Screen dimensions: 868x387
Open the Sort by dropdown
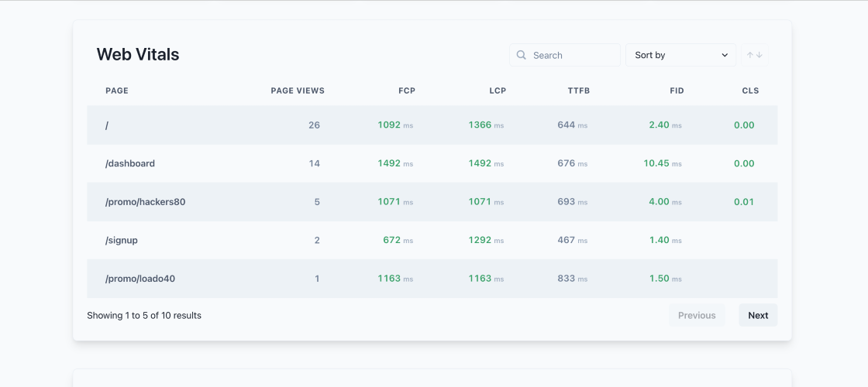(681, 55)
